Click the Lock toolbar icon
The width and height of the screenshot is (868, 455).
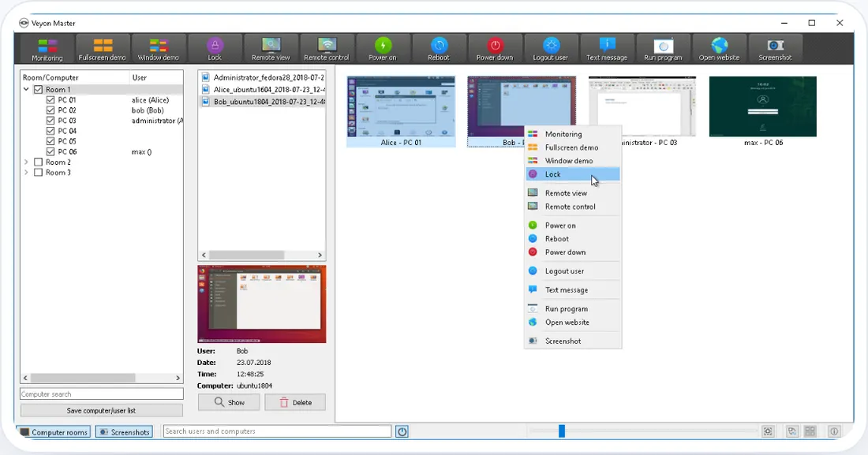215,49
